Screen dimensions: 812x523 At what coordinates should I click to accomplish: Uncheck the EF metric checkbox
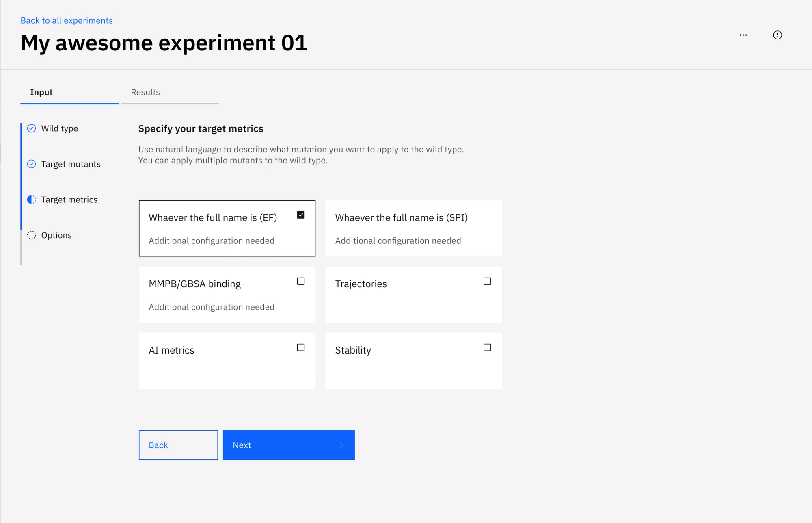pyautogui.click(x=301, y=215)
